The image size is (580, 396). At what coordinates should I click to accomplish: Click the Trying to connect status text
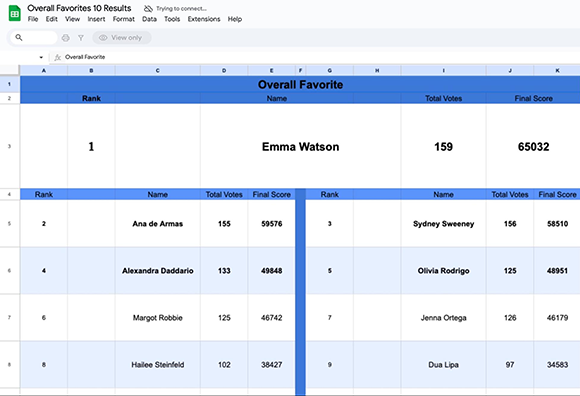[181, 9]
